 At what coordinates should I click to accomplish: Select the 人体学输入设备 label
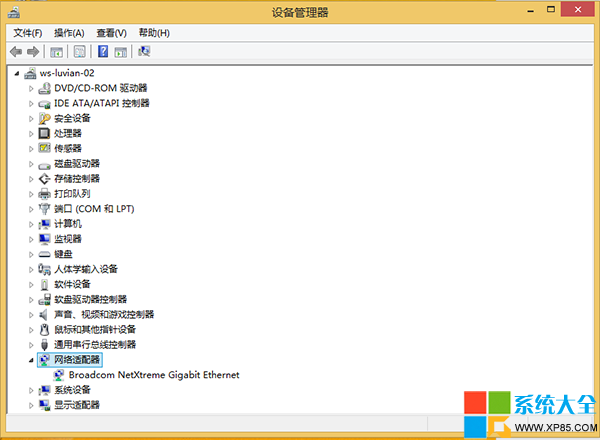pos(86,269)
